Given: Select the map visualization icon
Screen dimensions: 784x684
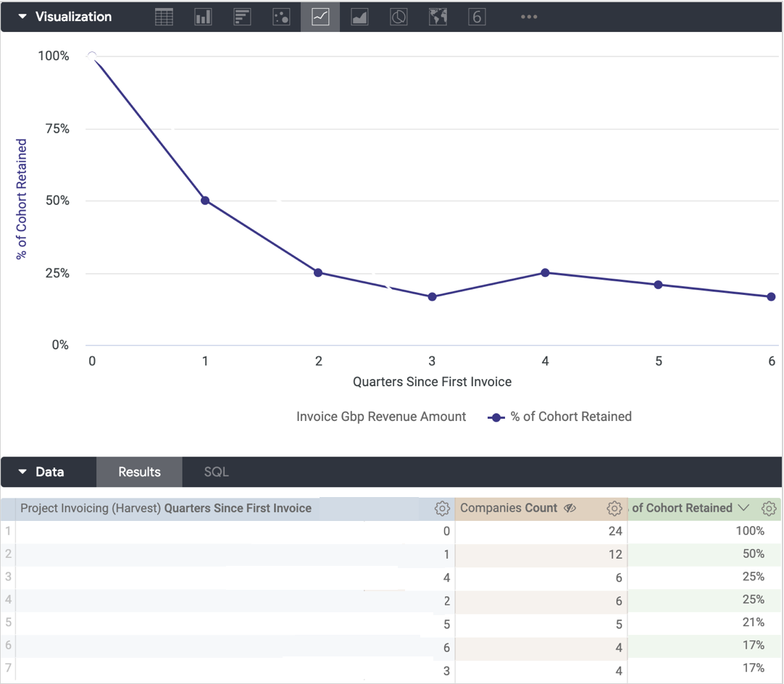Looking at the screenshot, I should (438, 17).
